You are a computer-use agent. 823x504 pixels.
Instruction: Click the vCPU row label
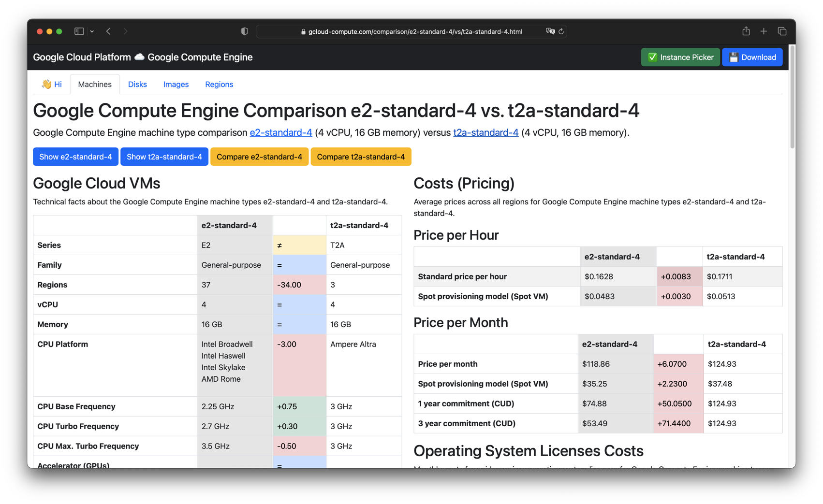tap(47, 304)
